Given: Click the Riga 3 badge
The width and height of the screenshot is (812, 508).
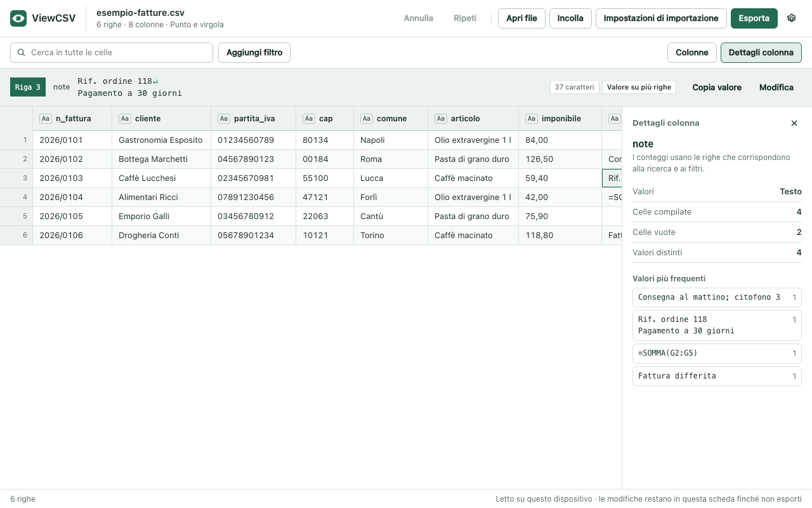Looking at the screenshot, I should pyautogui.click(x=28, y=88).
